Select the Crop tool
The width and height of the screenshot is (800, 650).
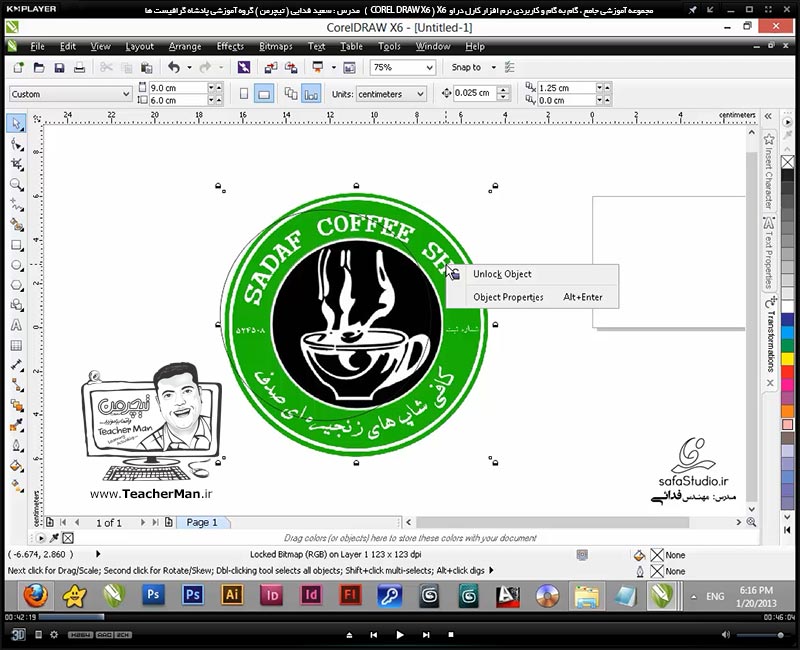[x=17, y=164]
